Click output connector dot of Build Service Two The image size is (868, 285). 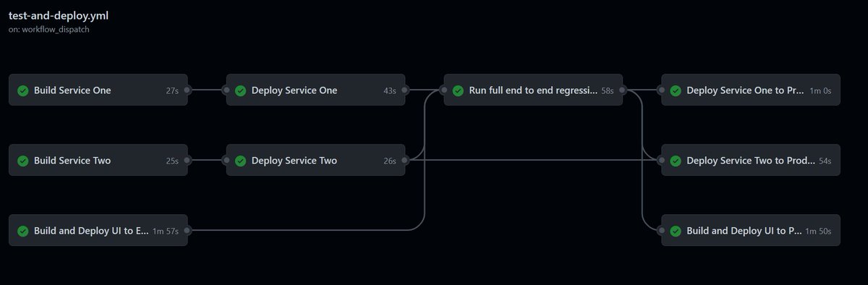(x=187, y=161)
